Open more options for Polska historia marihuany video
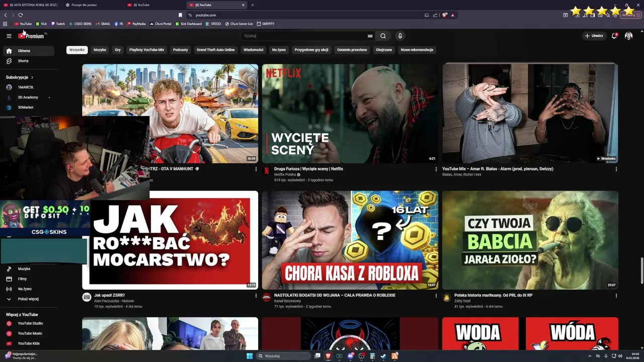 click(x=616, y=296)
